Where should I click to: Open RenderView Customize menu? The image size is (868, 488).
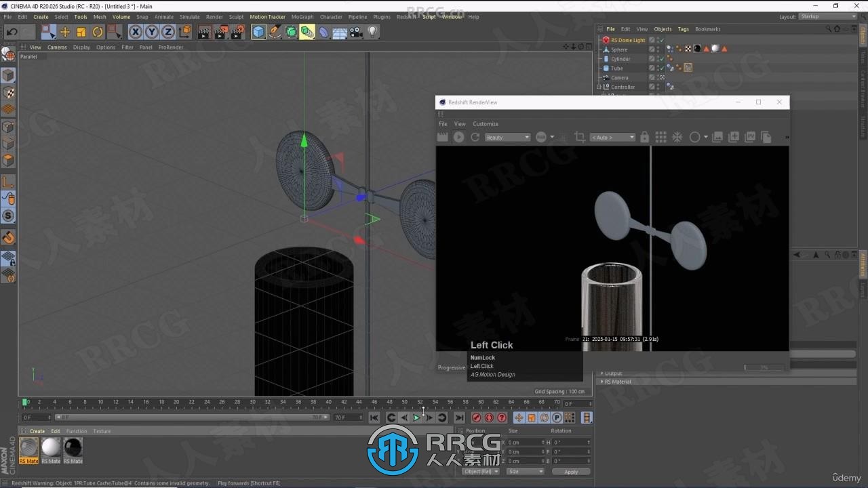pyautogui.click(x=486, y=124)
